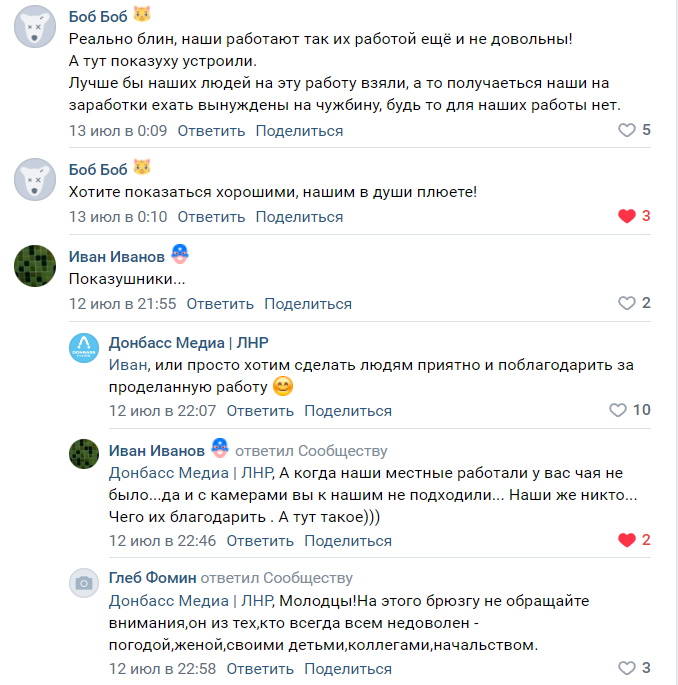Like the Донбасс Медиа reply heart

[618, 410]
